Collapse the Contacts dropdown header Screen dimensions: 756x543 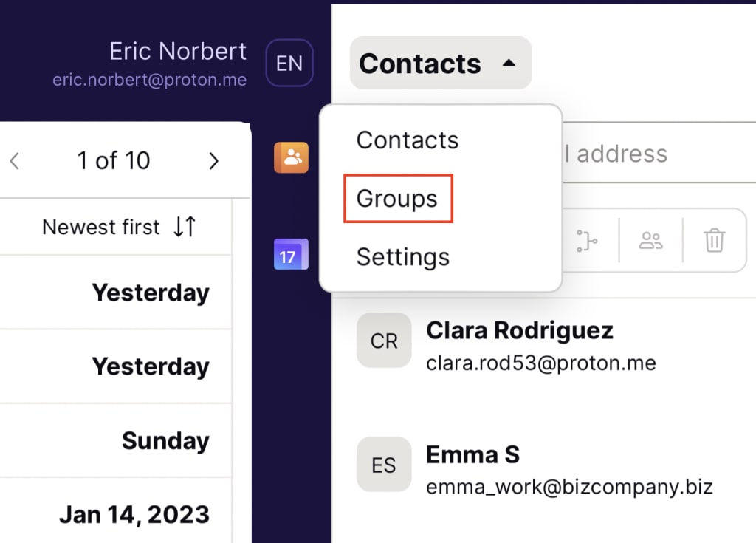tap(441, 63)
